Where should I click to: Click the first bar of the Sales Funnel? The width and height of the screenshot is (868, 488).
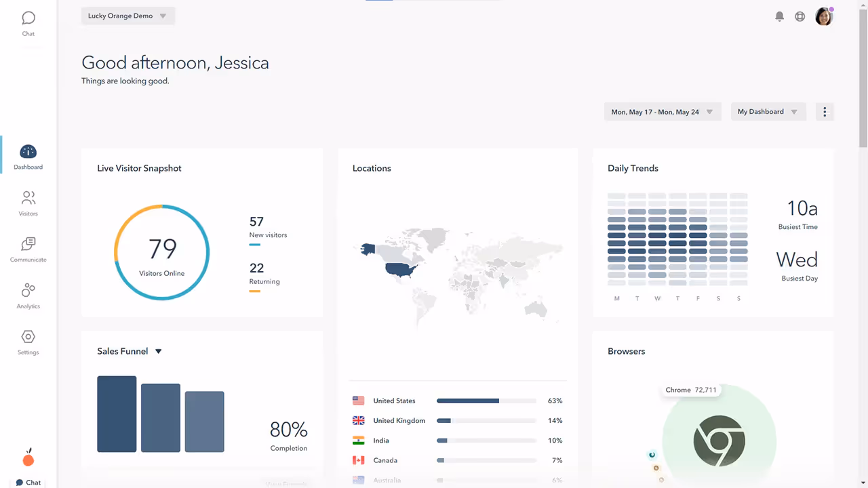[117, 414]
